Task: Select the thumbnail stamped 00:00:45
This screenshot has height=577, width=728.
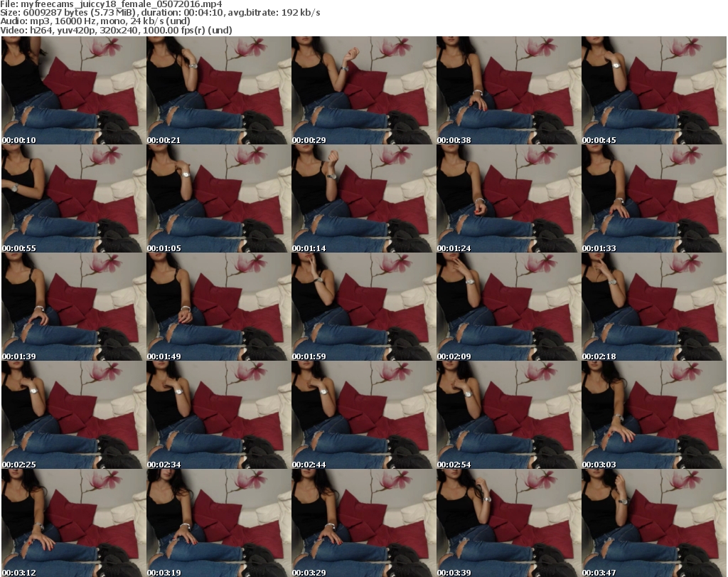Action: click(654, 90)
